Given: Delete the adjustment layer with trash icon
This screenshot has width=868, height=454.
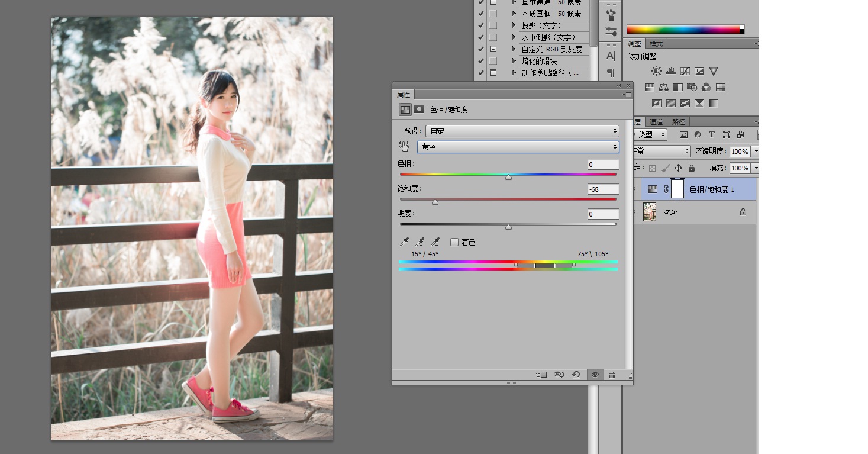Looking at the screenshot, I should 612,375.
